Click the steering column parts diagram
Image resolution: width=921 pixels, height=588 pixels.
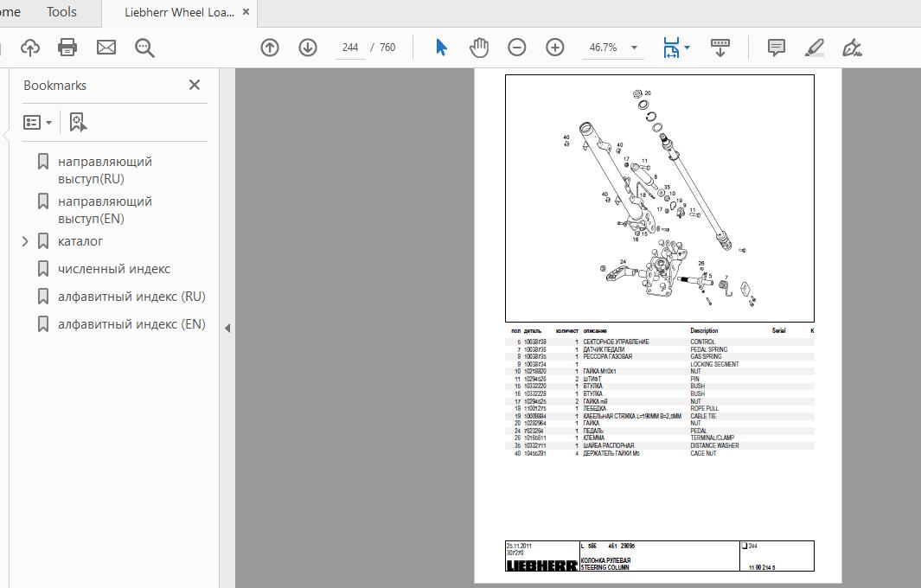pyautogui.click(x=660, y=198)
